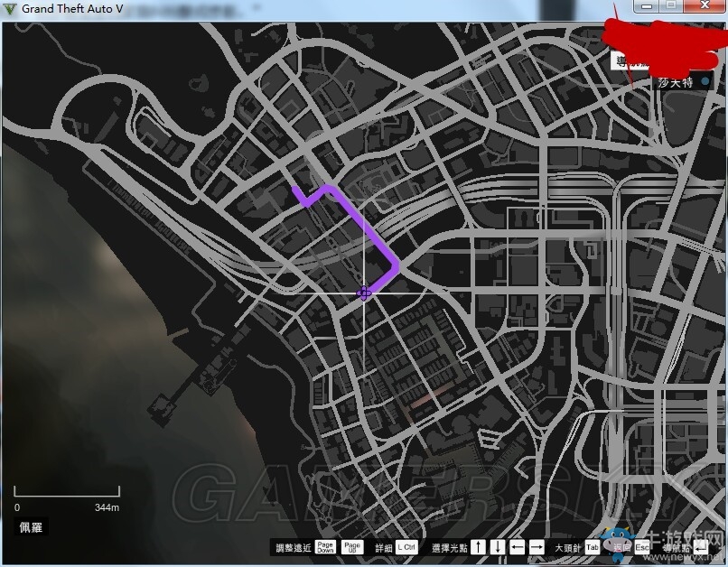728x567 pixels.
Task: Click the 佩羅 location label
Action: coord(33,526)
